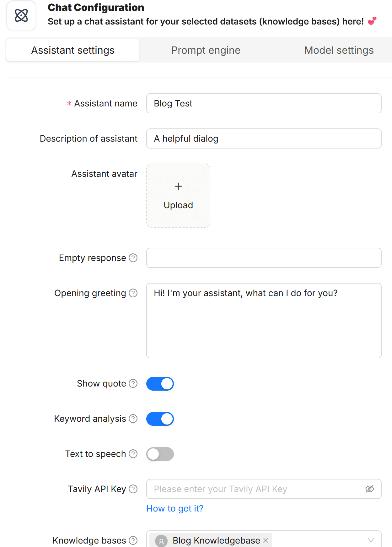Click the Chat Configuration logo icon
Viewport: 392px width, 547px height.
tap(21, 15)
